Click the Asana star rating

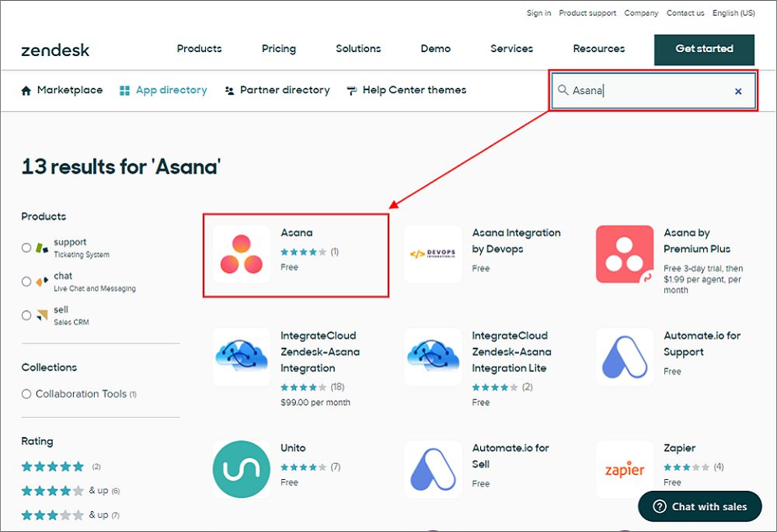[303, 252]
